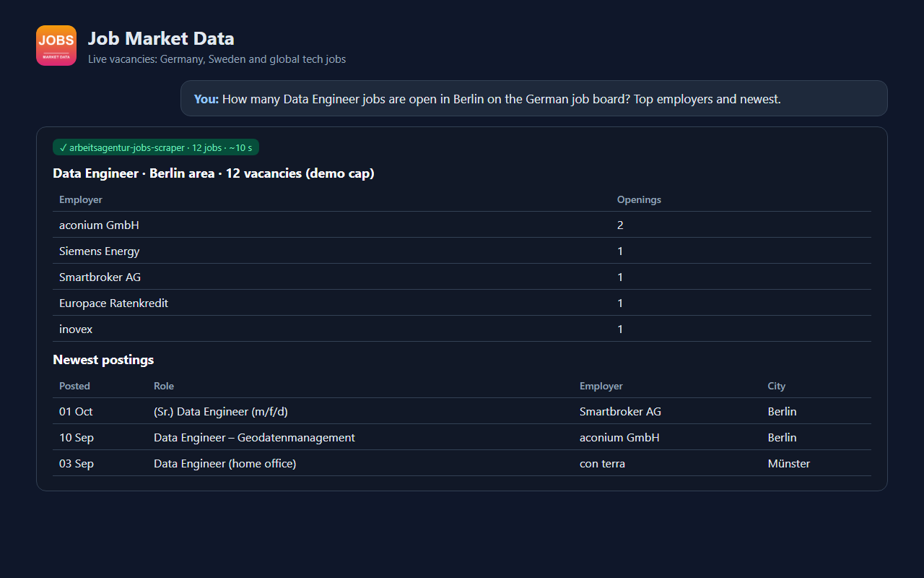Click the Europace Ratenkredit employer cell
Image resolution: width=924 pixels, height=578 pixels.
(113, 303)
